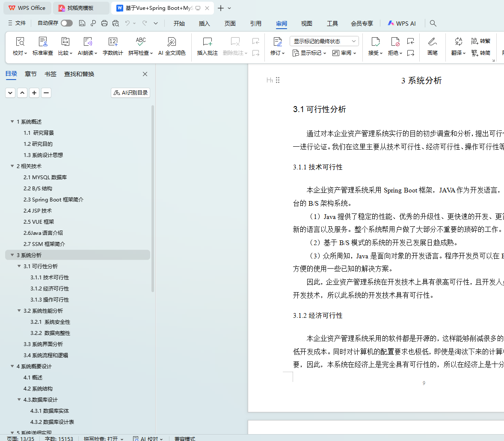Run AI 全文润色 polish tool
Viewport: 504px width, 441px height.
[x=172, y=42]
